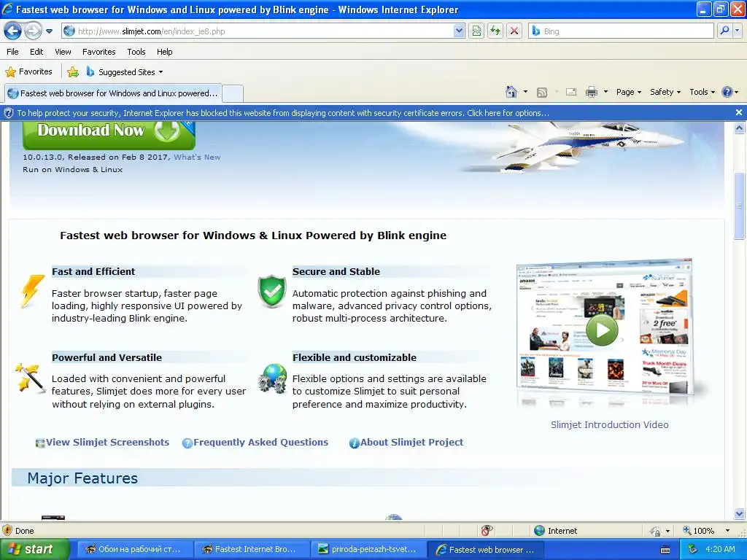The image size is (747, 560).
Task: Click the blue Help question icon
Action: 727,92
